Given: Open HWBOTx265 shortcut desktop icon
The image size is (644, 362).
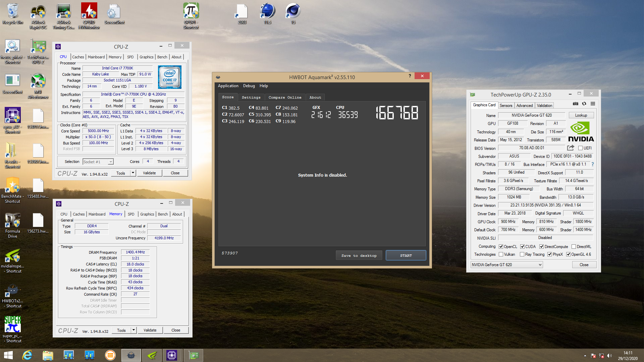Looking at the screenshot, I should pos(13,295).
